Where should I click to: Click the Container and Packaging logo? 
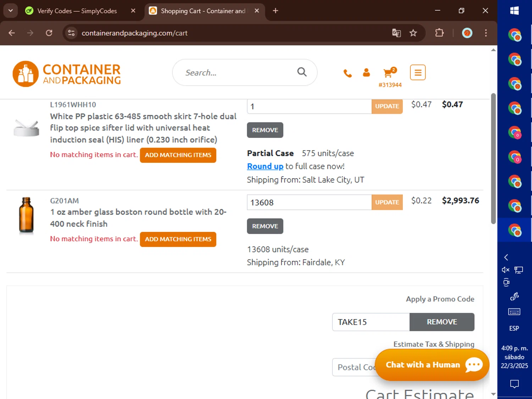click(x=67, y=74)
